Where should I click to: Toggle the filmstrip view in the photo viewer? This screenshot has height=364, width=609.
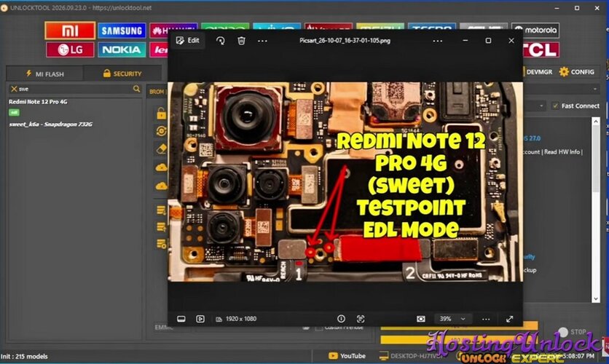181,319
